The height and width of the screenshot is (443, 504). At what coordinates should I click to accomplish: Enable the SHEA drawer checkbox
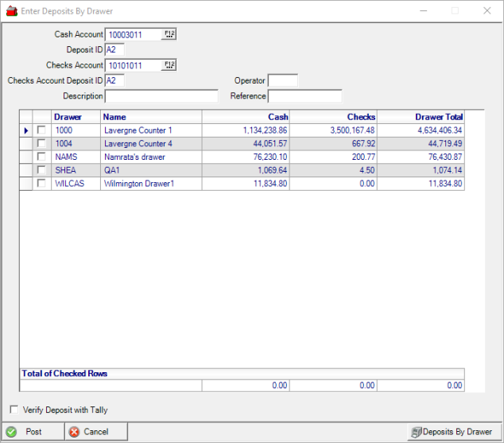(41, 171)
